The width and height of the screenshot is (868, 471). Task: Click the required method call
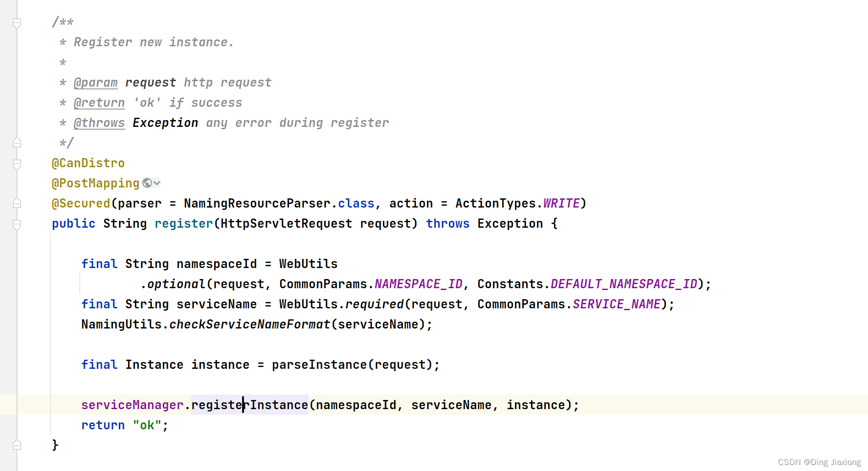tap(374, 304)
